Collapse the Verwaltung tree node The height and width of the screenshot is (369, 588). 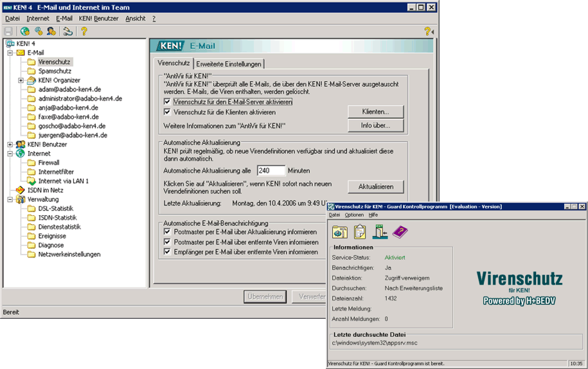pos(10,199)
